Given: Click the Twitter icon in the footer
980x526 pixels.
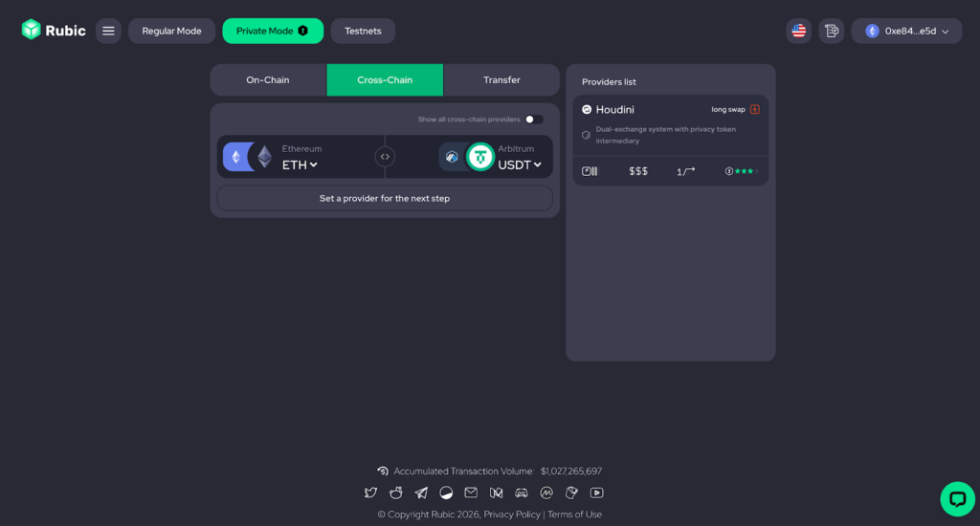Looking at the screenshot, I should (x=370, y=493).
